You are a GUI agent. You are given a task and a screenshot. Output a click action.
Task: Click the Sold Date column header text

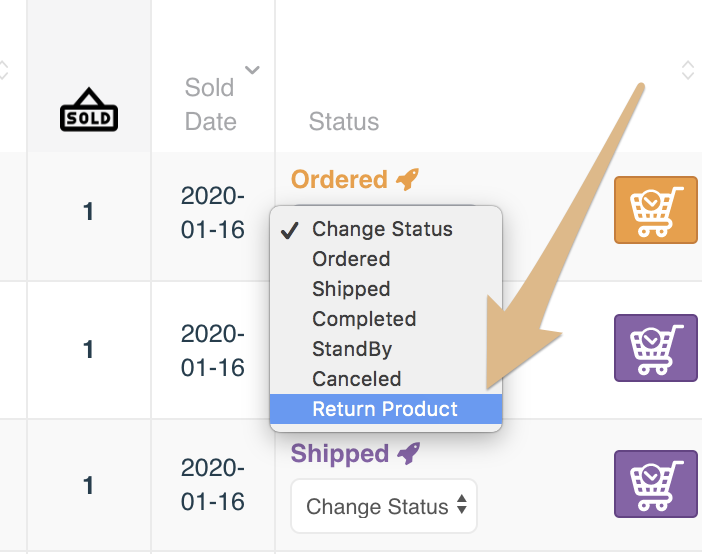pyautogui.click(x=210, y=104)
